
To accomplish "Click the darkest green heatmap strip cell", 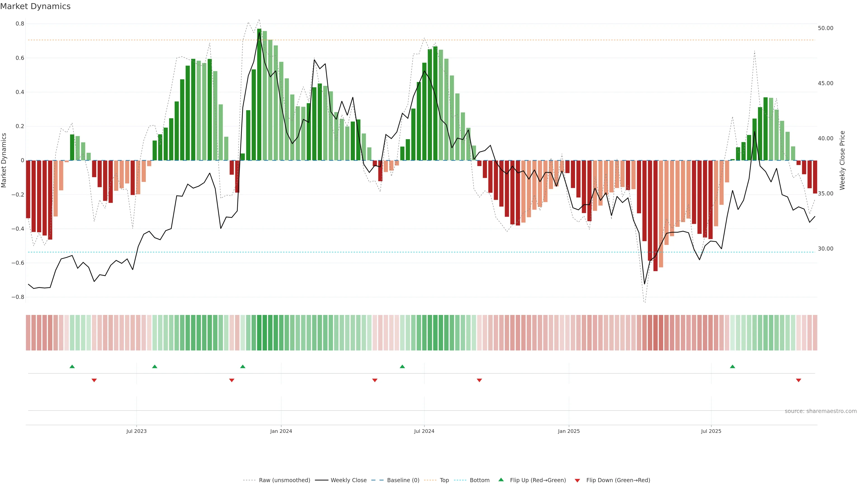I will point(259,332).
